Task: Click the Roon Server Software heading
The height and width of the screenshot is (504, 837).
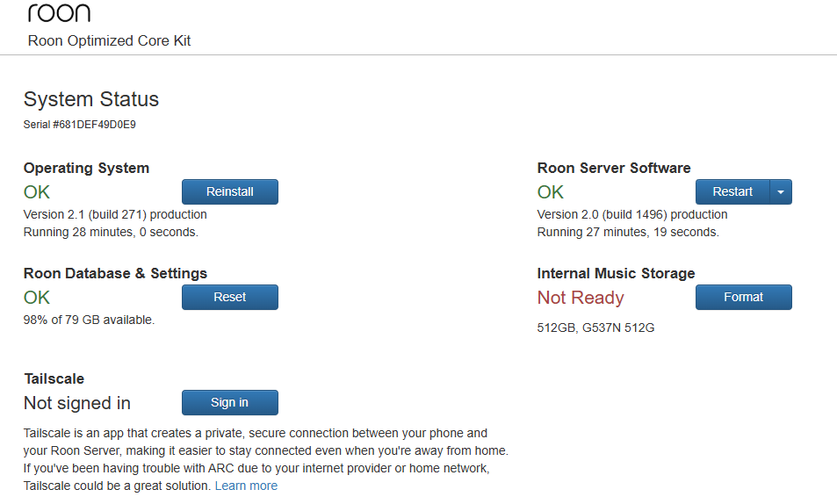Action: (x=614, y=168)
